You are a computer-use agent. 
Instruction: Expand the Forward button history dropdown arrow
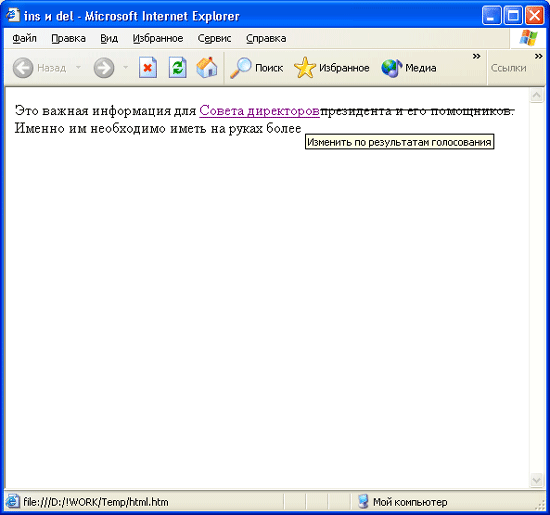tap(125, 67)
